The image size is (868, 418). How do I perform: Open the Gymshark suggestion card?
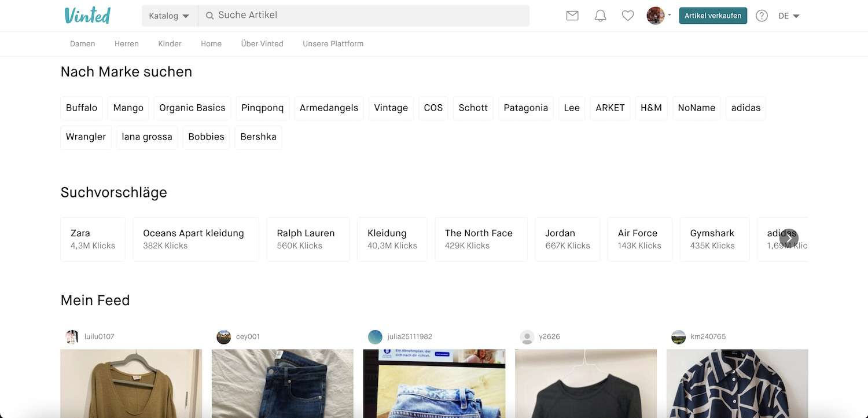[x=715, y=239]
